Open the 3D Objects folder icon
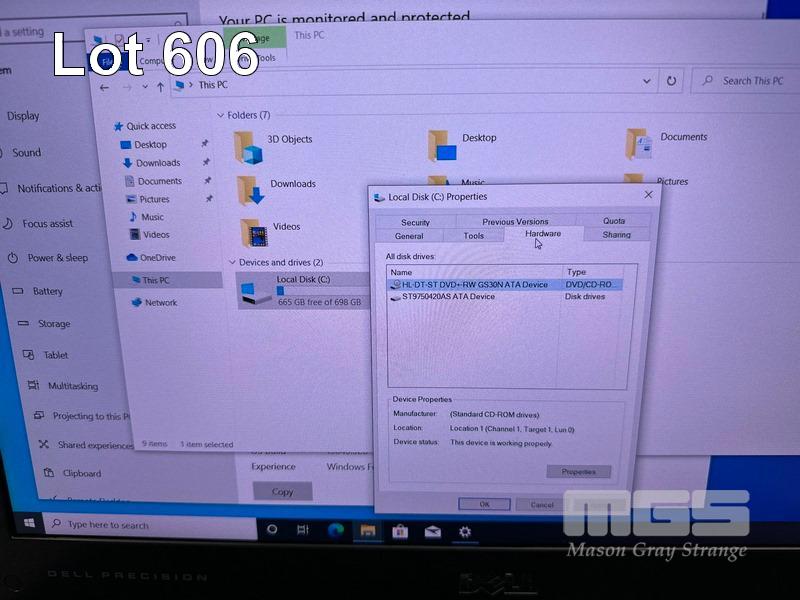This screenshot has width=800, height=600. click(250, 146)
